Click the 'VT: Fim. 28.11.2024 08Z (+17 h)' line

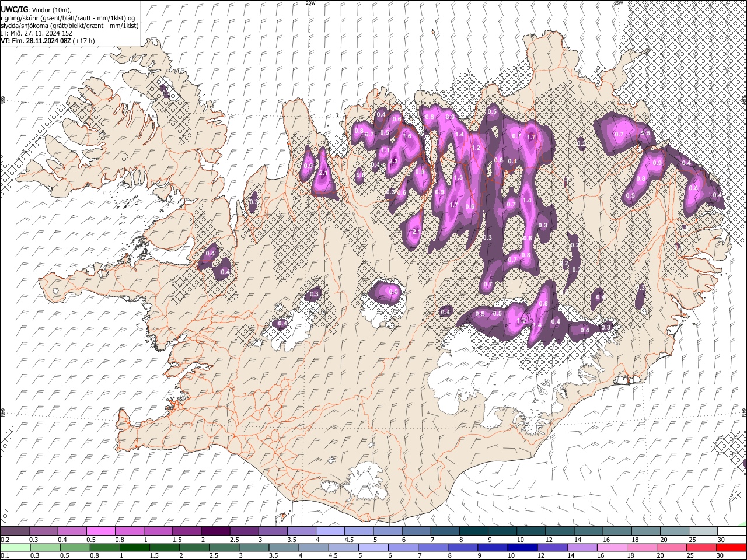tap(48, 40)
